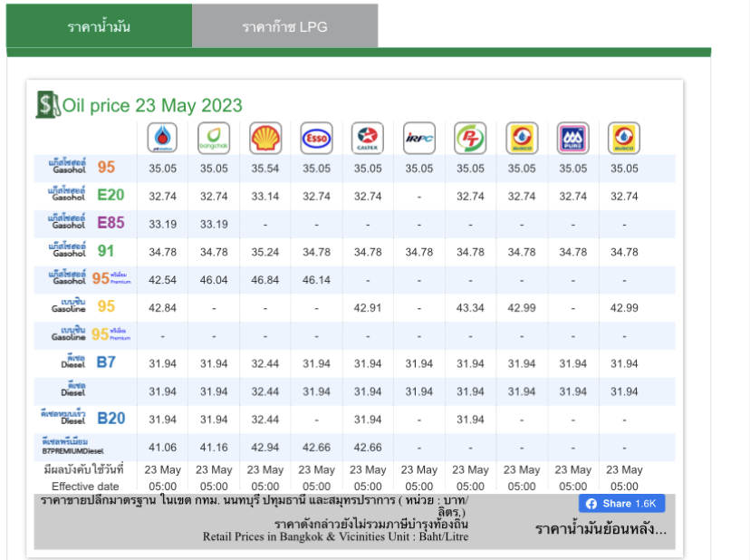
Task: Switch to the ราคาก๊าซ LPG tab
Action: 284,26
